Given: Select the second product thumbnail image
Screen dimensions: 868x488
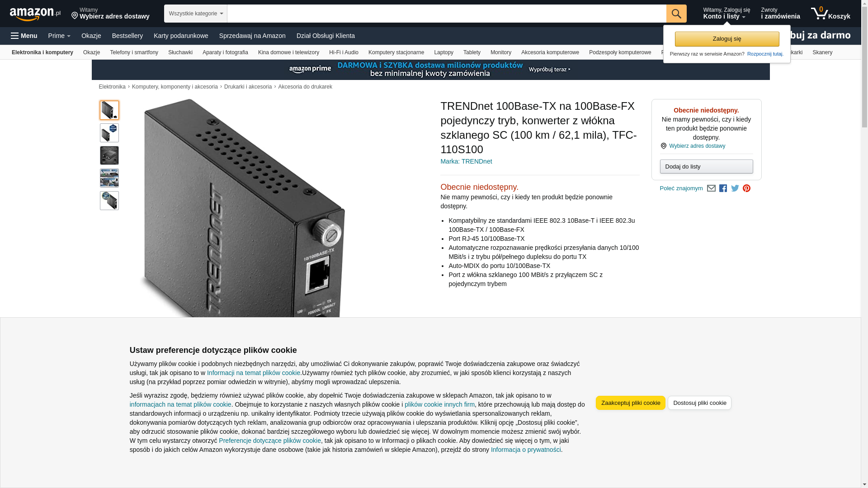Looking at the screenshot, I should (109, 133).
